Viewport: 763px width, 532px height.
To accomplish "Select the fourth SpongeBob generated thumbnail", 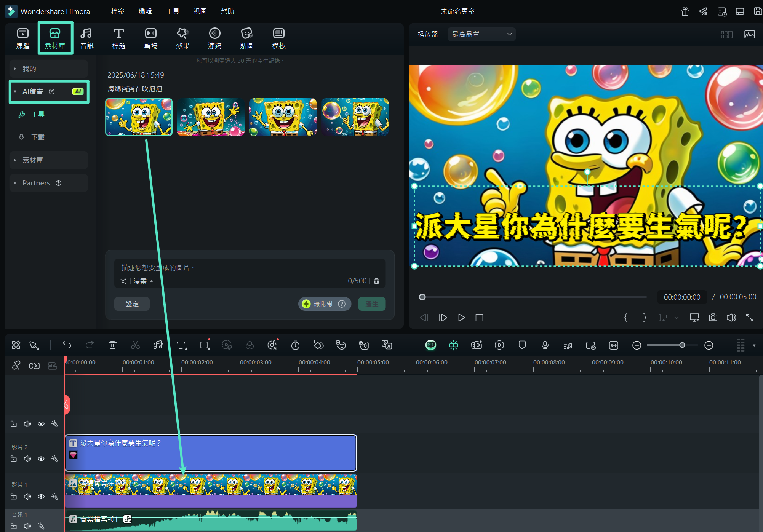I will (x=355, y=117).
